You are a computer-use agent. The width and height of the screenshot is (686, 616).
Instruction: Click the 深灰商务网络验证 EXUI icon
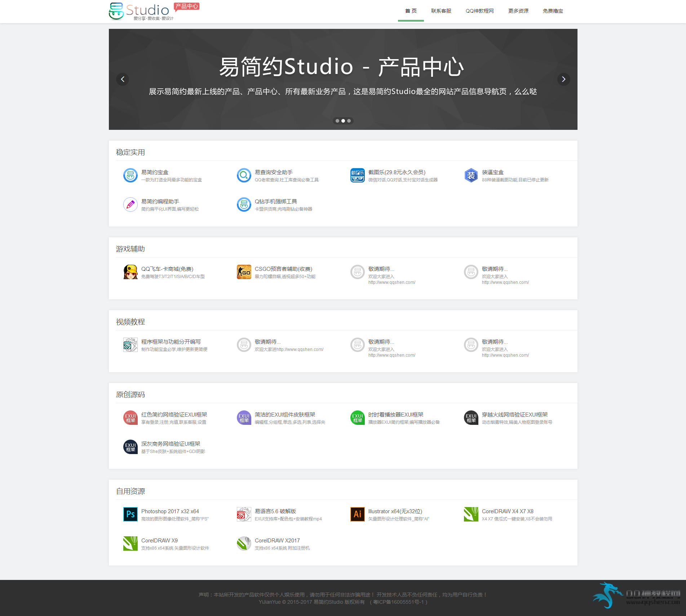click(x=130, y=447)
